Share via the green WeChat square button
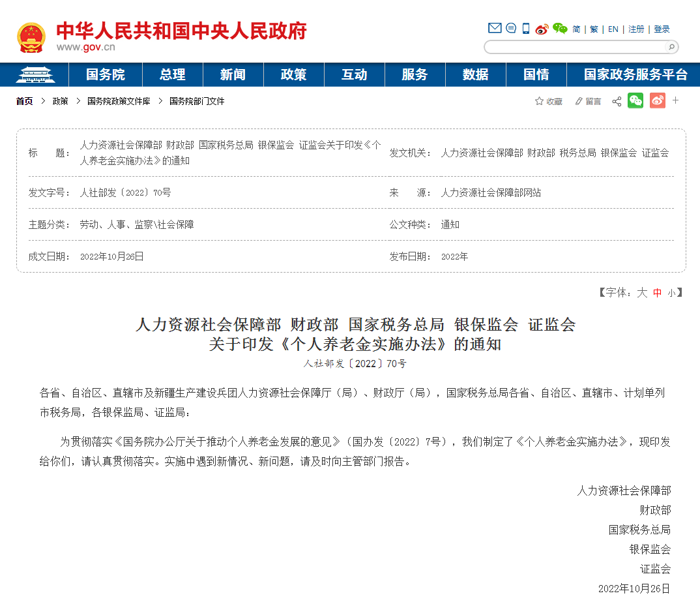 (x=635, y=100)
